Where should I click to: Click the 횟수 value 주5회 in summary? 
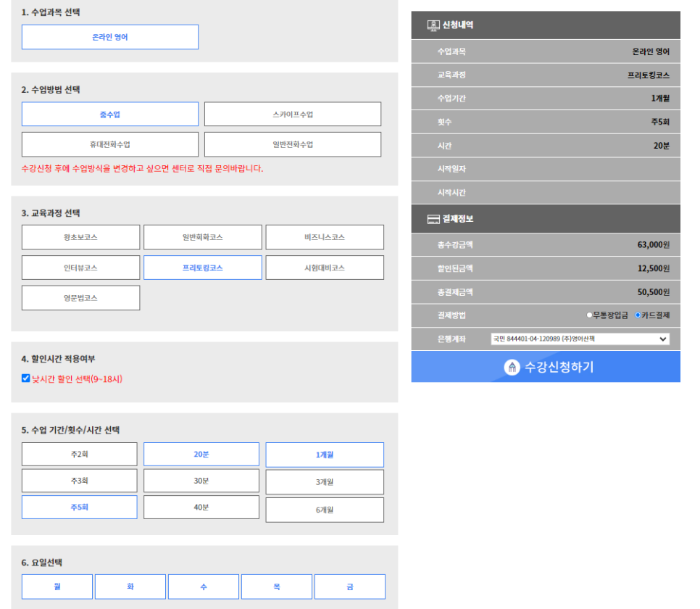point(660,122)
